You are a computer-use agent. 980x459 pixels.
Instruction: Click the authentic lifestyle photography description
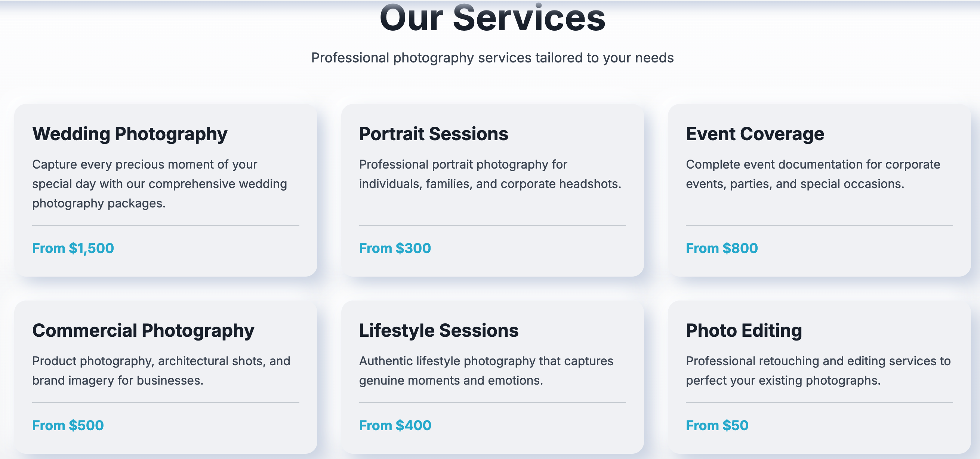click(x=486, y=371)
